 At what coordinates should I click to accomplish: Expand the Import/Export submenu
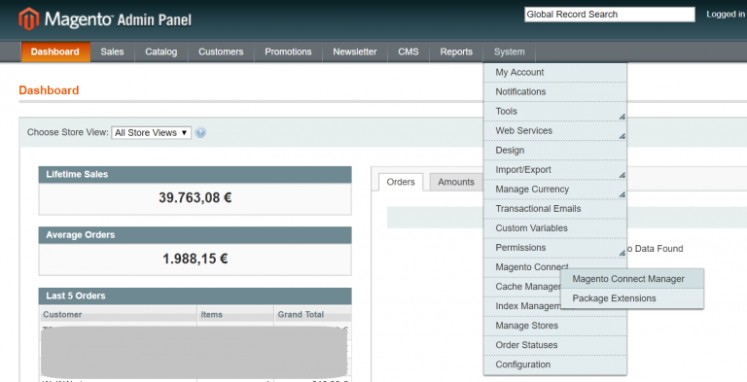pos(555,170)
